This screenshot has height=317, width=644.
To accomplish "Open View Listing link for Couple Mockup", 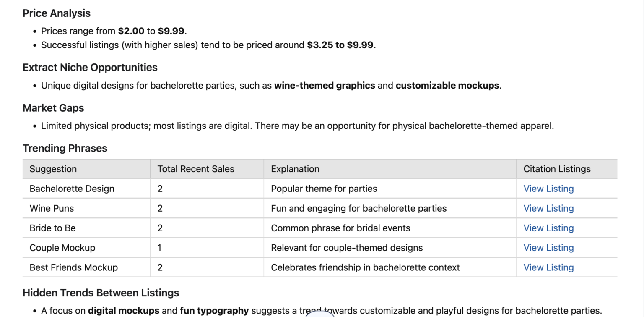I will pos(548,248).
